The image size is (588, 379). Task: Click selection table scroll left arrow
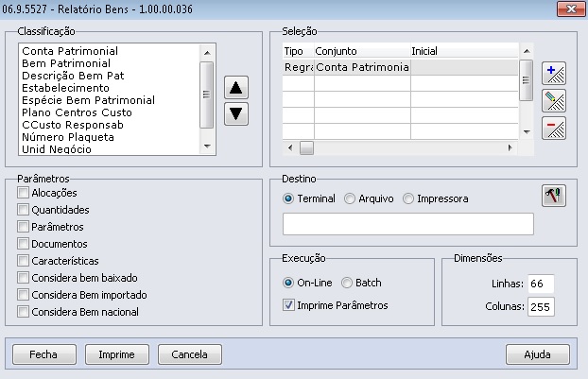coord(290,147)
